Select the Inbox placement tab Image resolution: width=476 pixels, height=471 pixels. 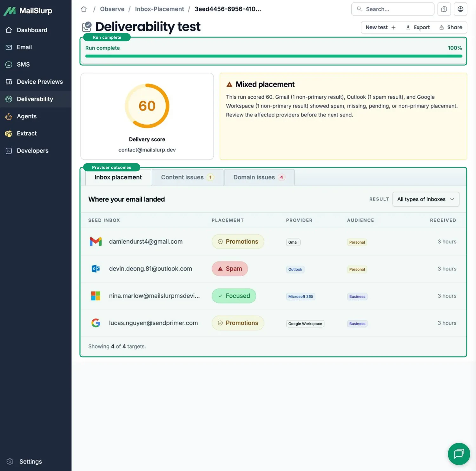[x=118, y=177]
